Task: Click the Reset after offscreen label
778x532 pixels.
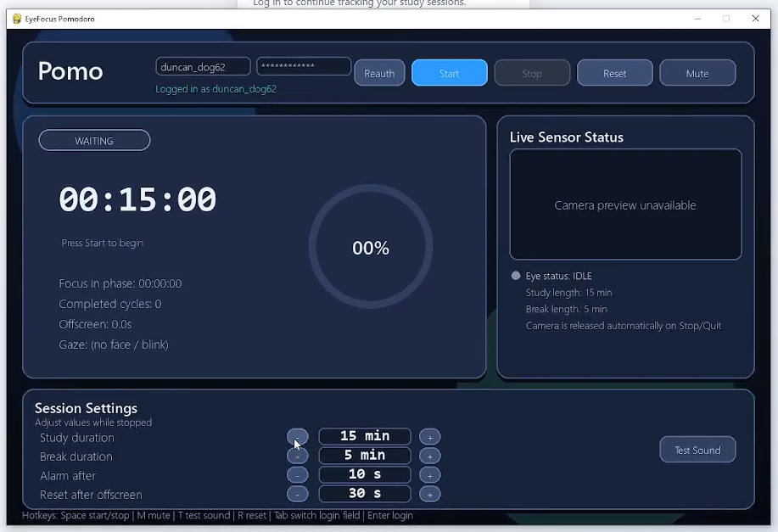Action: pos(91,495)
